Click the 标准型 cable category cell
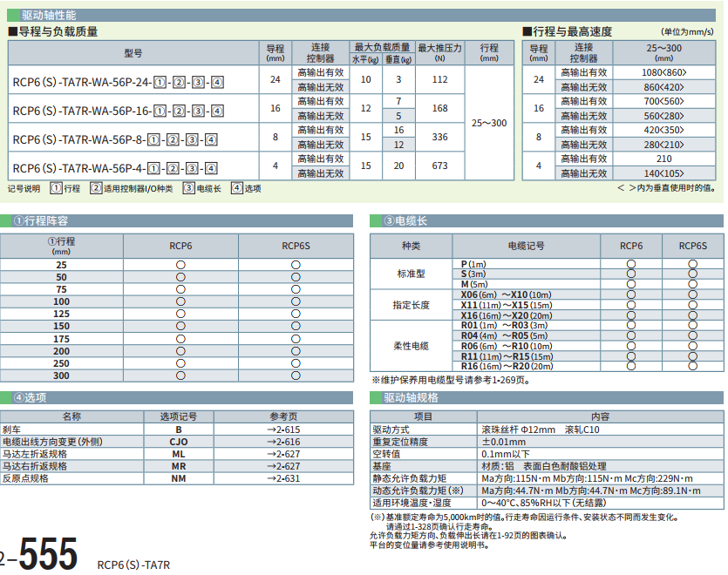 [x=411, y=274]
